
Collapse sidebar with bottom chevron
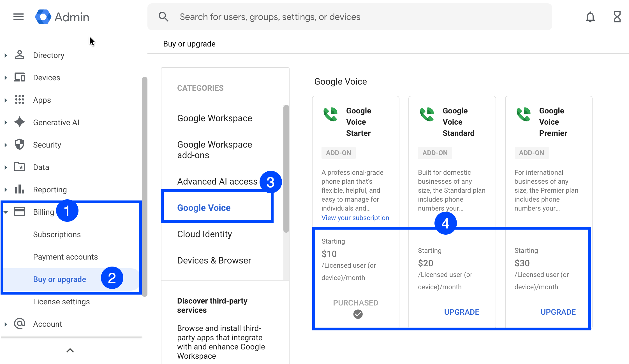click(70, 350)
